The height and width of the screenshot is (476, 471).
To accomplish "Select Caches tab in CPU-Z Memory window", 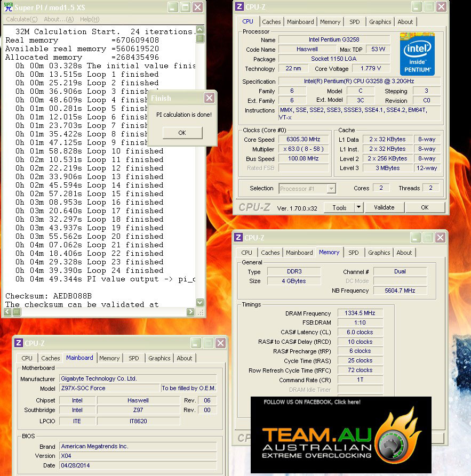I will [x=270, y=253].
